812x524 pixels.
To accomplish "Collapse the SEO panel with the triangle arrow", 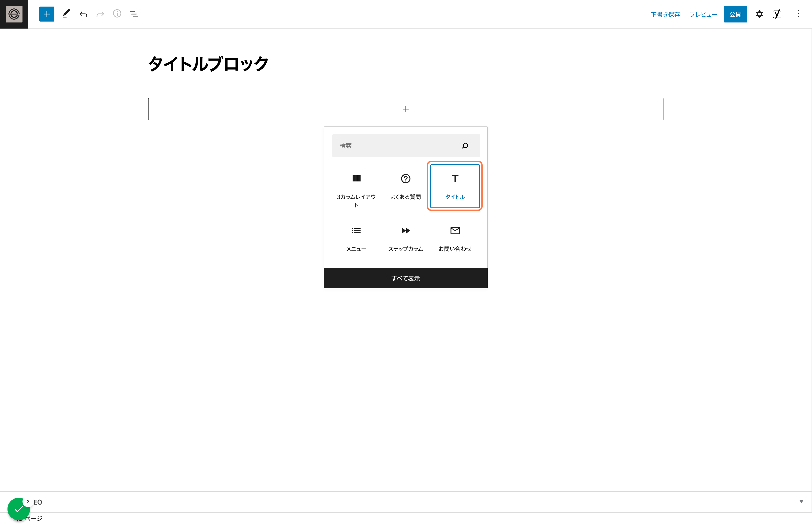I will point(801,502).
